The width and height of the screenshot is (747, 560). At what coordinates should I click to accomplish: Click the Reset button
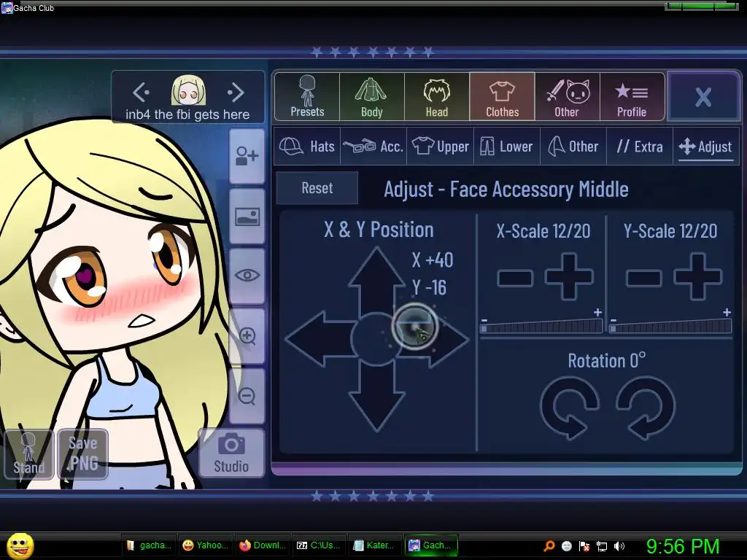coord(317,188)
